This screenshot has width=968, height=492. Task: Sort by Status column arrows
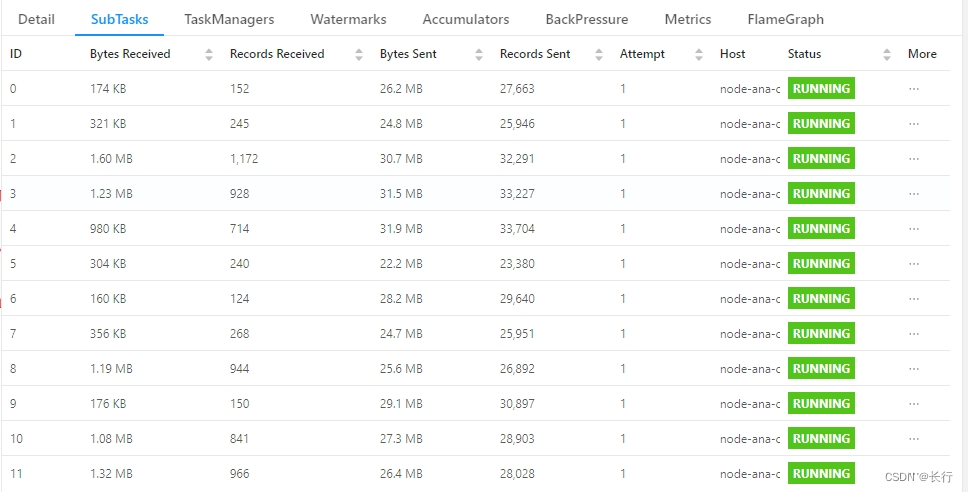(x=887, y=55)
